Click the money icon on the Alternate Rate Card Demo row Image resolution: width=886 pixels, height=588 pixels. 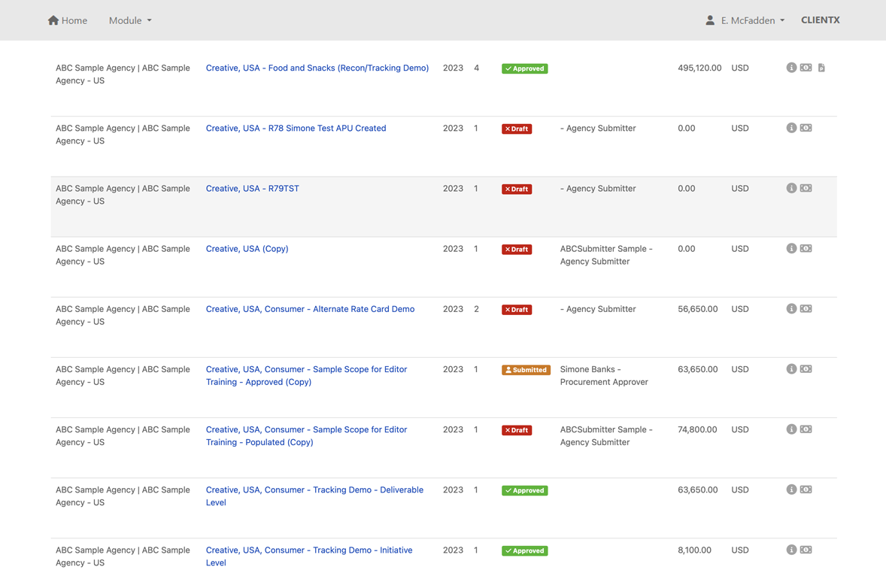click(x=806, y=308)
